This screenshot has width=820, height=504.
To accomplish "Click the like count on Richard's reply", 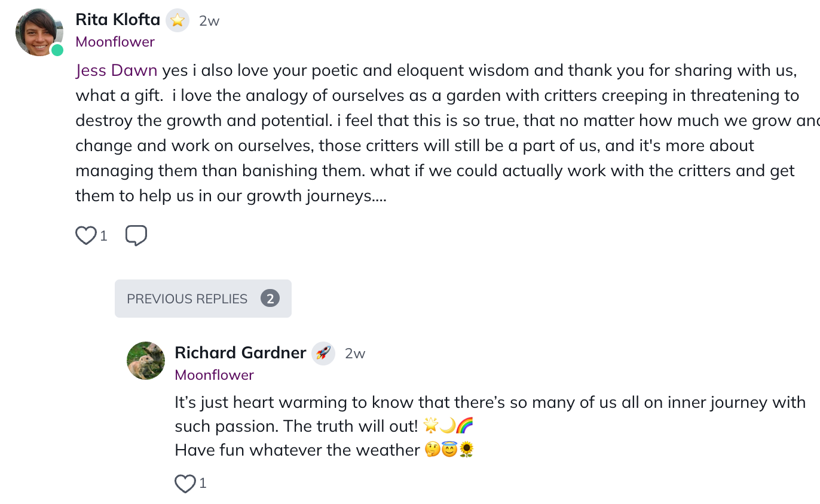I will pos(203,483).
